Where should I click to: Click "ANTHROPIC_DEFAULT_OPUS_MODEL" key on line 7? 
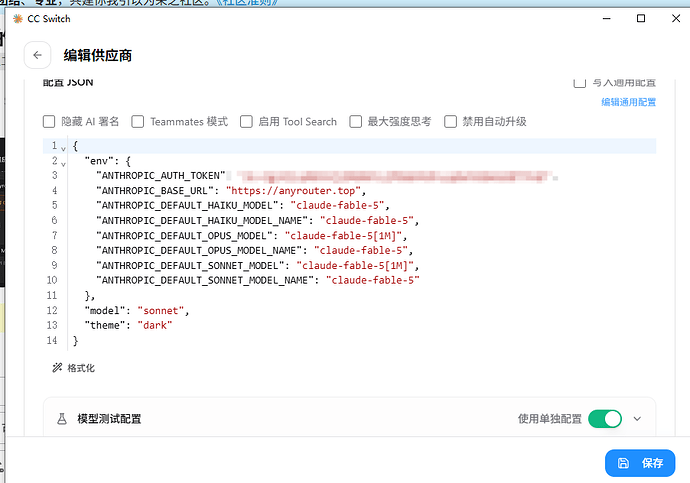[x=184, y=236]
